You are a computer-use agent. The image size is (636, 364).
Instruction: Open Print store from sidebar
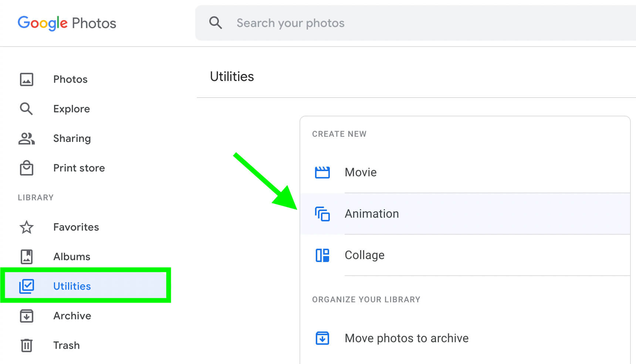coord(79,168)
